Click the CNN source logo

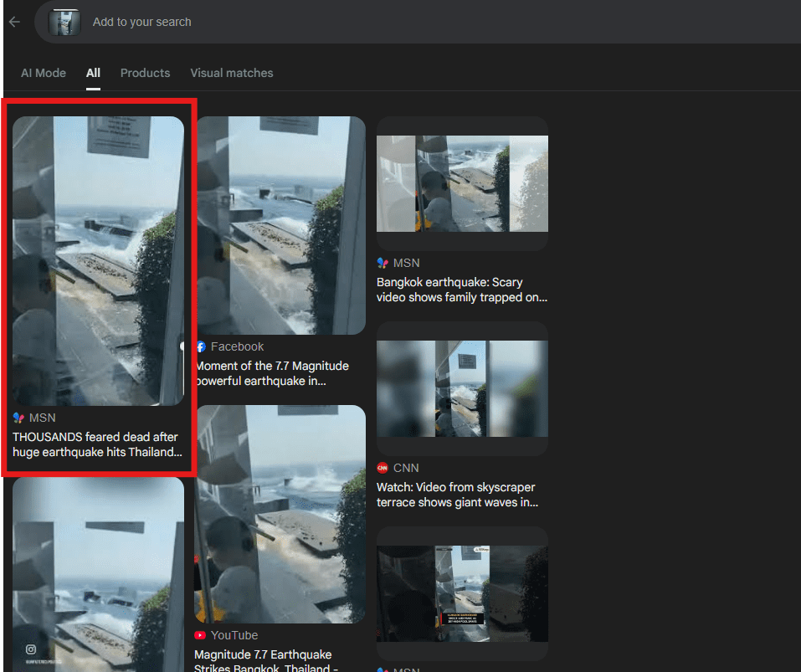pos(383,468)
